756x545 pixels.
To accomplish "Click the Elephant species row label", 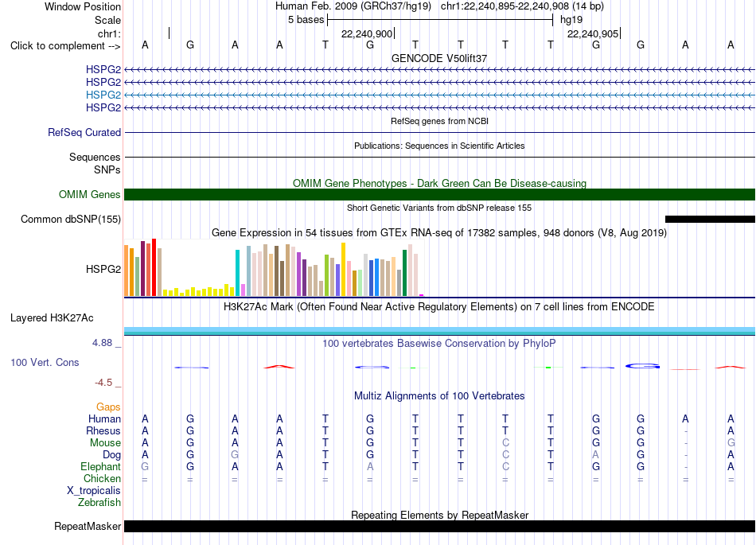I will 100,466.
